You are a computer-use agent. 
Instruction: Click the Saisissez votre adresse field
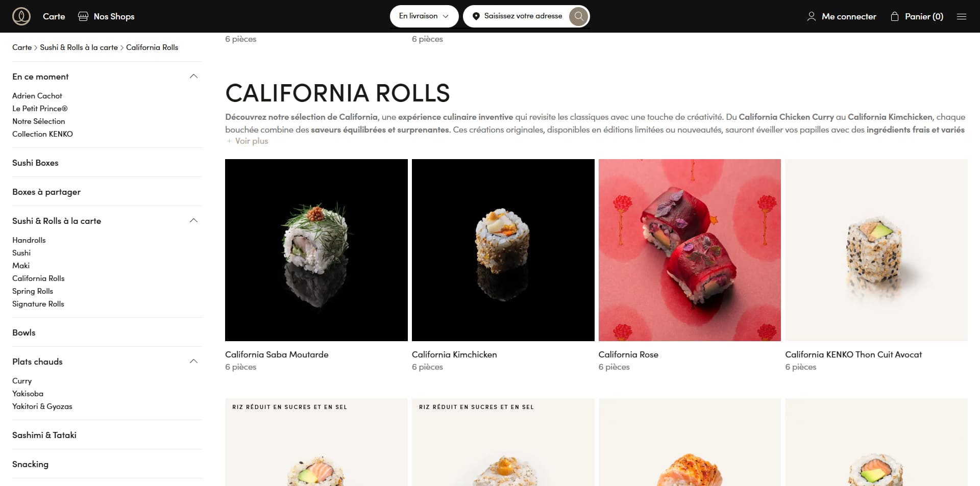pos(523,16)
